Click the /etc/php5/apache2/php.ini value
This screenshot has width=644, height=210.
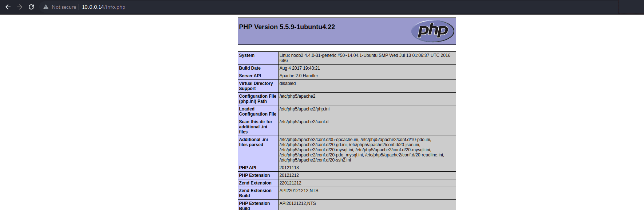point(304,109)
